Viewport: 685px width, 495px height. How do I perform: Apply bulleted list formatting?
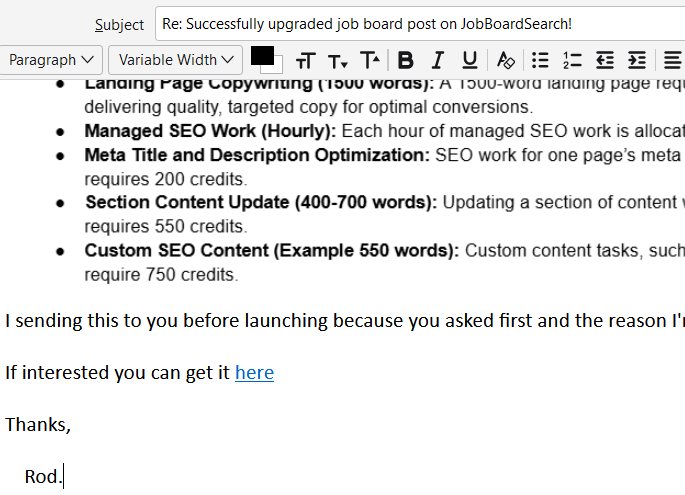tap(540, 60)
